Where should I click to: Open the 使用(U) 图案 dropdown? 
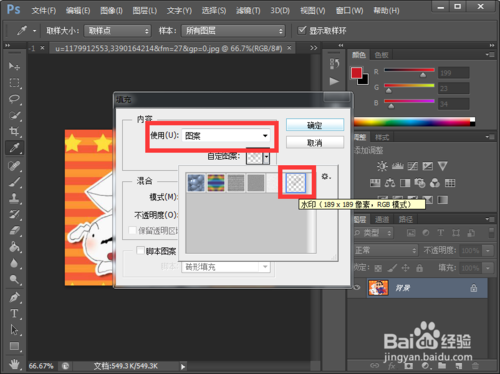(226, 136)
